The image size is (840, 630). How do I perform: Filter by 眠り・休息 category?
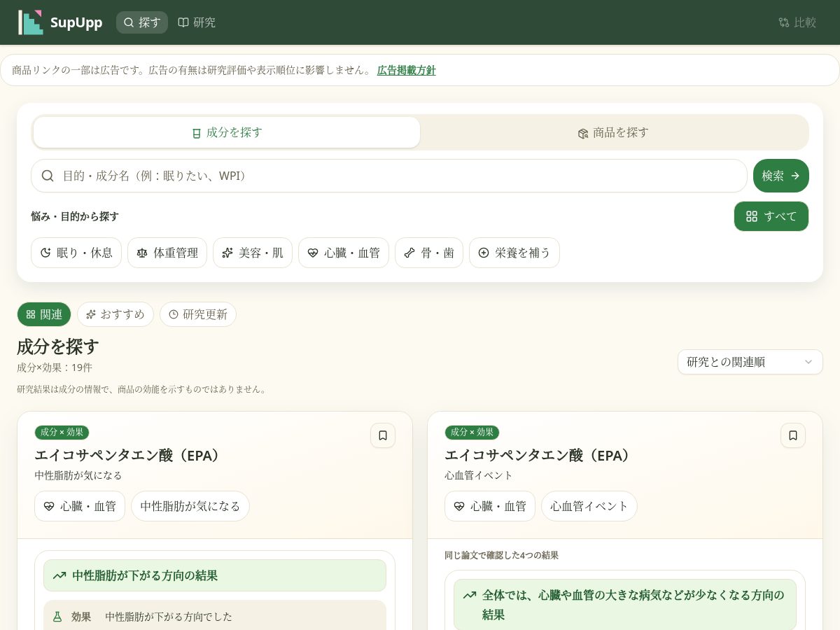click(x=76, y=253)
